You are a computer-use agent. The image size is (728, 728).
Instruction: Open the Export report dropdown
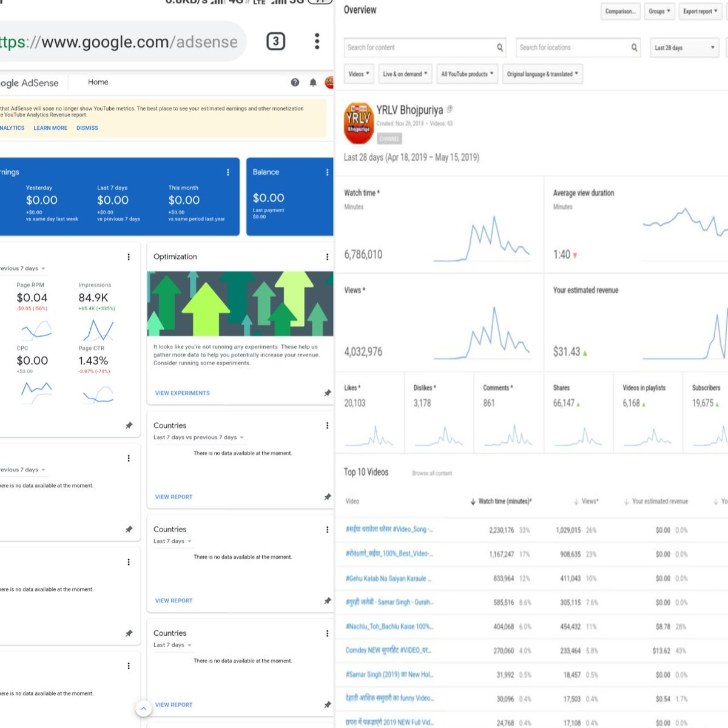point(700,11)
